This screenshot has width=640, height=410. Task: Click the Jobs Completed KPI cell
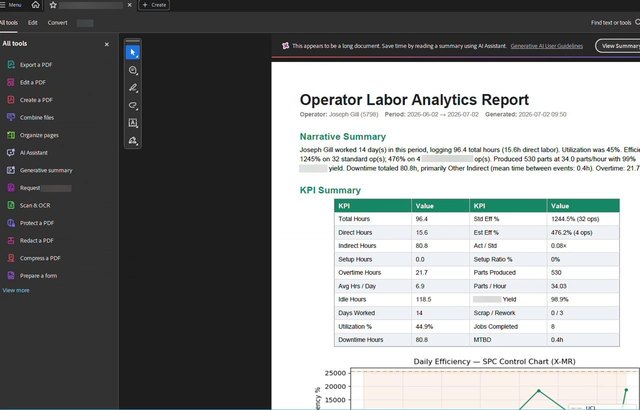[496, 326]
